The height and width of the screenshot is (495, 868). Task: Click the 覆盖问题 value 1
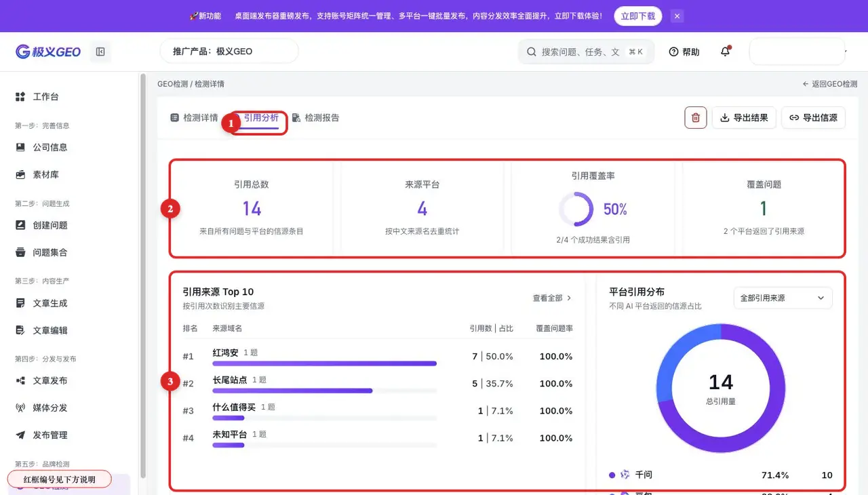[x=764, y=208]
